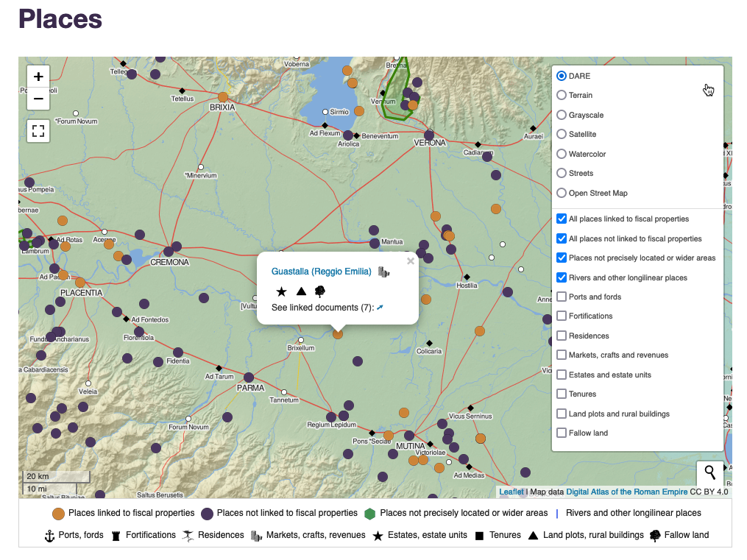Image resolution: width=747 pixels, height=560 pixels.
Task: Enable Land plots and rural buildings overlay
Action: (x=562, y=414)
